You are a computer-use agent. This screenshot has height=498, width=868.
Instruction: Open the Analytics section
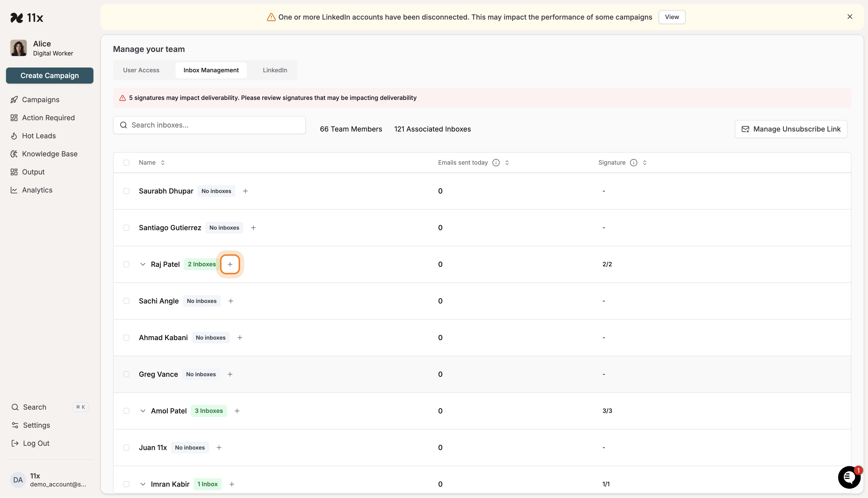tap(37, 190)
